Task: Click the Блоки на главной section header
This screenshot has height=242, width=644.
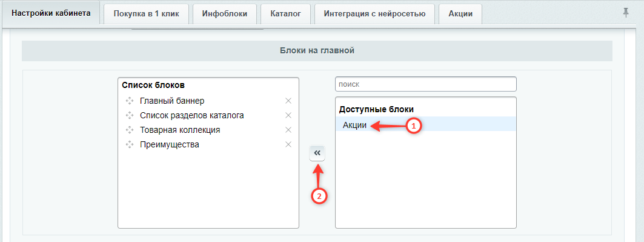Action: click(x=317, y=51)
